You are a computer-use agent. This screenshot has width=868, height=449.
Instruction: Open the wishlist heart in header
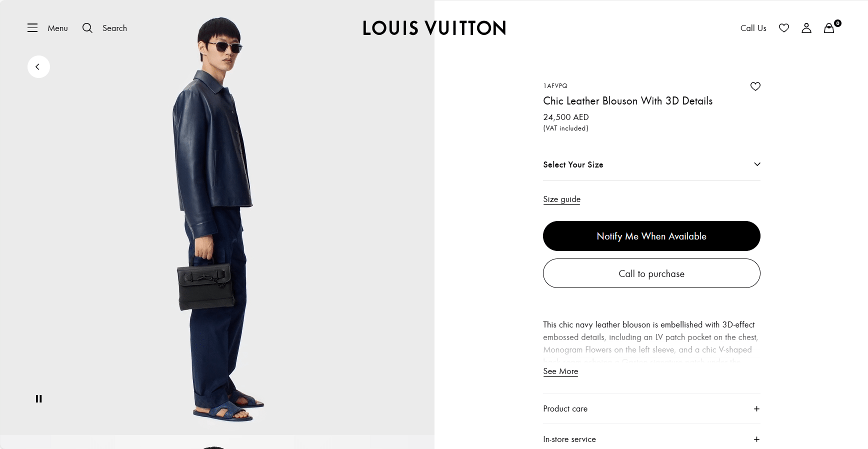tap(784, 28)
